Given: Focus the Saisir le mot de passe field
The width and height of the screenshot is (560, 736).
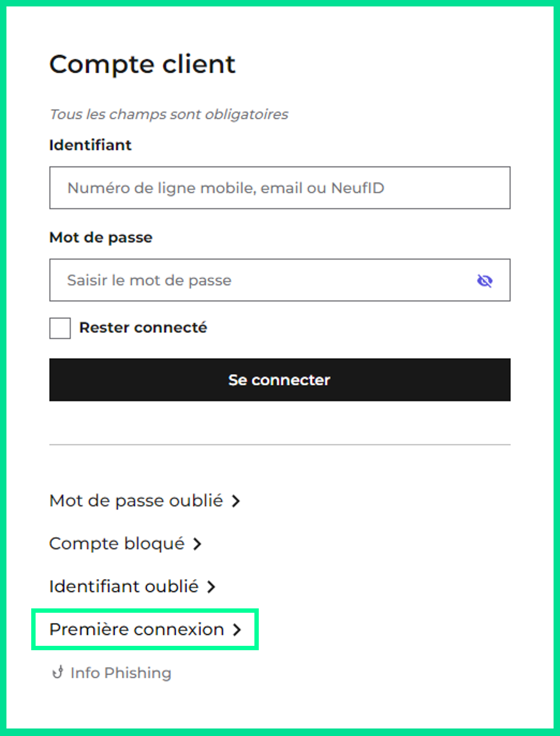Looking at the screenshot, I should click(260, 280).
